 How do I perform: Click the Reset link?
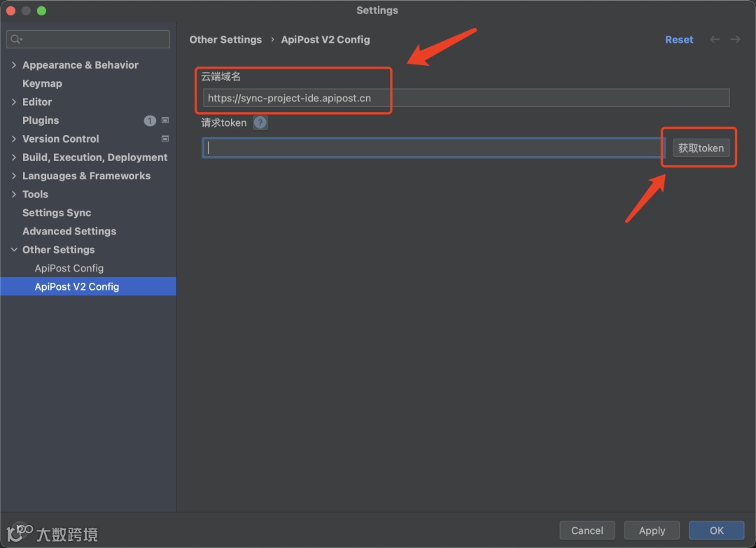(x=679, y=39)
